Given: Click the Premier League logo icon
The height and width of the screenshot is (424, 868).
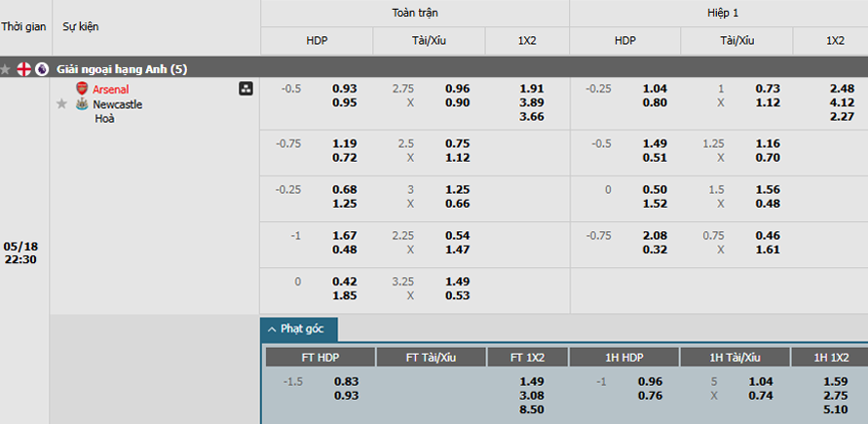Looking at the screenshot, I should coord(42,69).
